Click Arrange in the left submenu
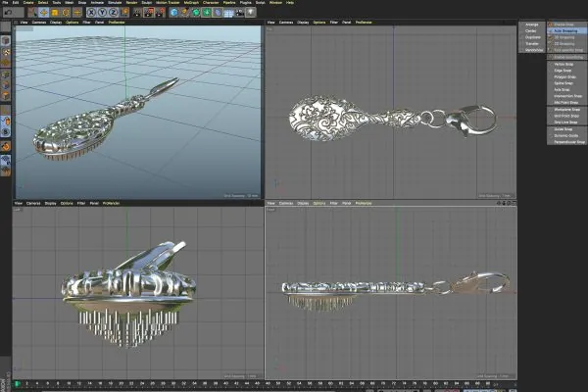 pos(532,24)
